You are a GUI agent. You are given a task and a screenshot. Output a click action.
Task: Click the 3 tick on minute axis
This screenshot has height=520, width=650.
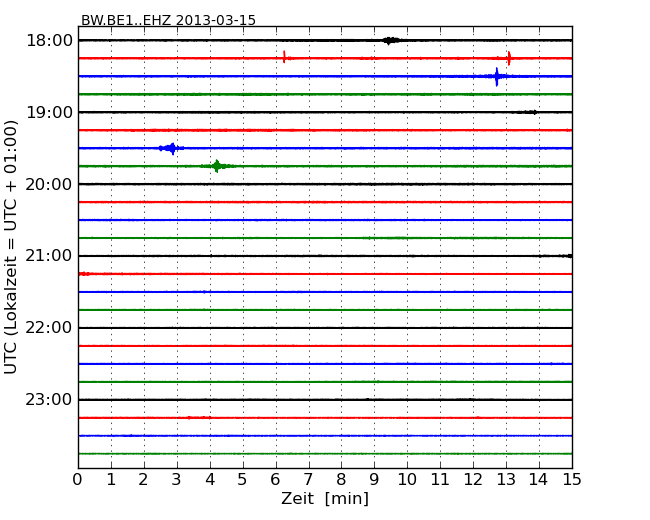(x=177, y=480)
